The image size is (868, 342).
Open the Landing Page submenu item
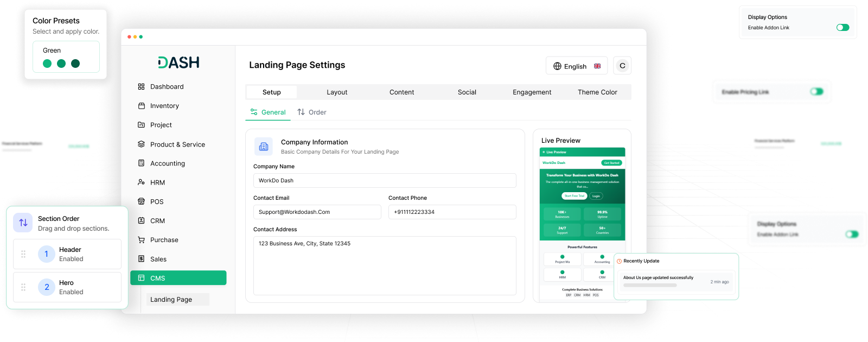(x=178, y=299)
